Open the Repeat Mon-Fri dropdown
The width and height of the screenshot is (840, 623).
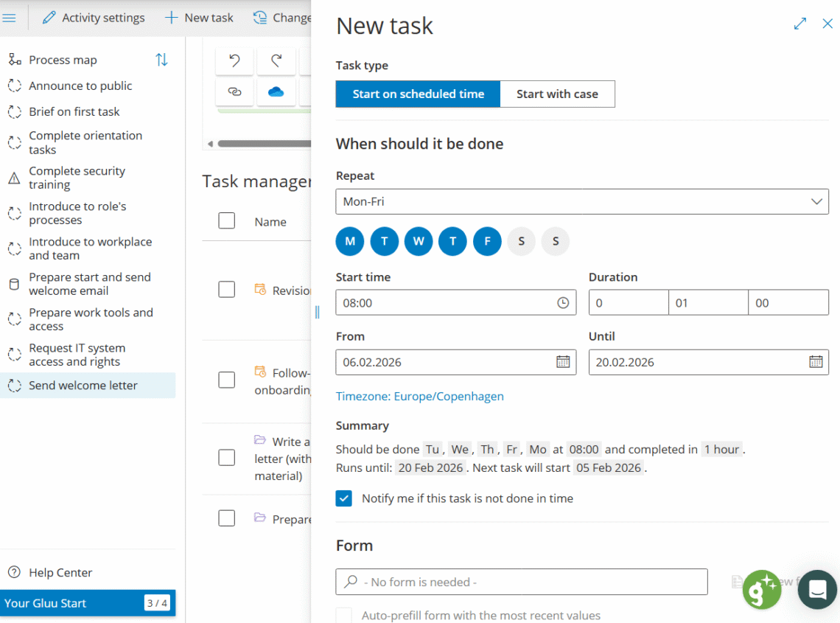click(582, 201)
